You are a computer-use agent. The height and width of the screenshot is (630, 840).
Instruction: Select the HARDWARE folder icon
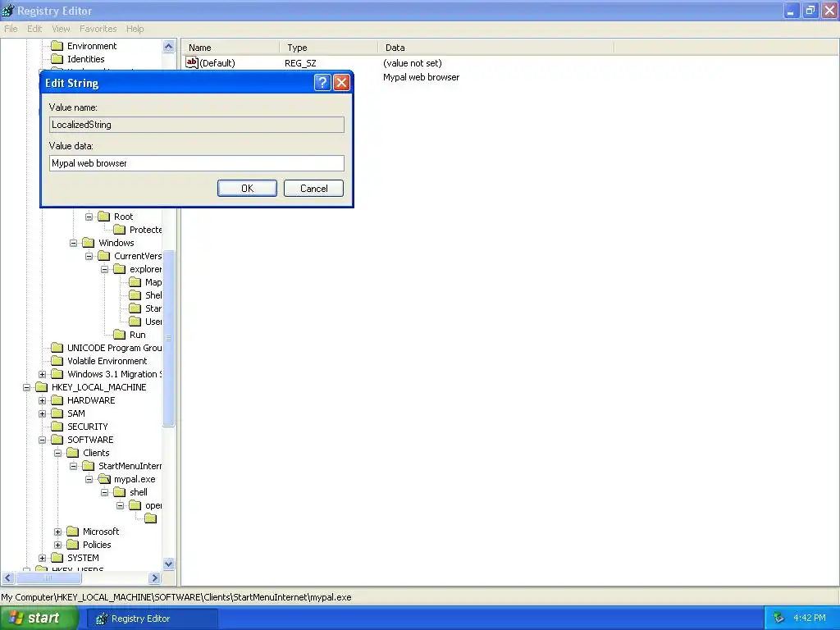(57, 400)
